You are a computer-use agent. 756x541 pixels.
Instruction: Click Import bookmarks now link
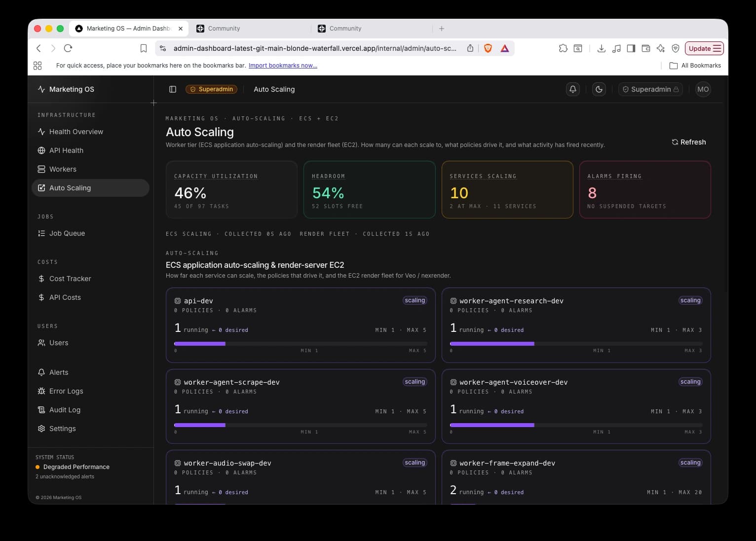point(283,66)
